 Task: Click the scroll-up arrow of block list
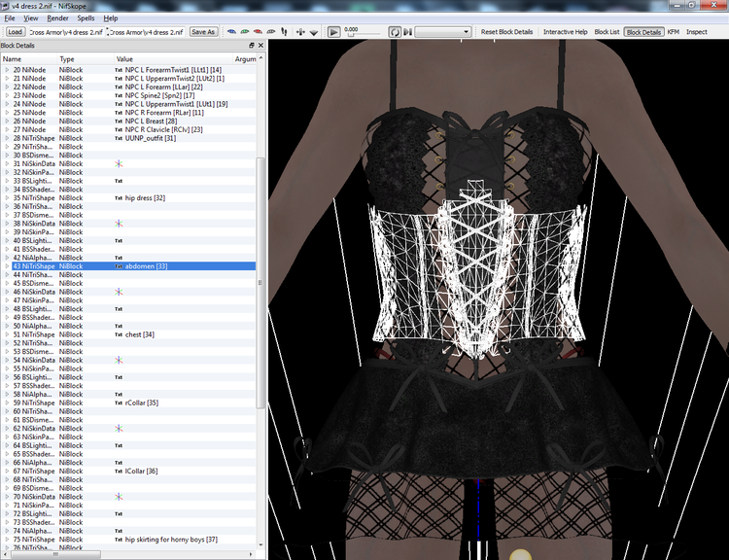tap(260, 57)
